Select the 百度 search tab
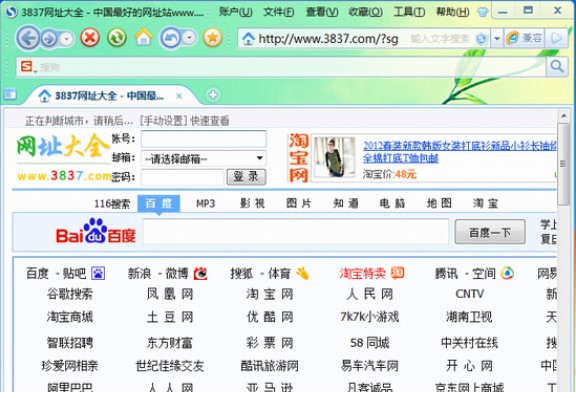 click(x=159, y=203)
